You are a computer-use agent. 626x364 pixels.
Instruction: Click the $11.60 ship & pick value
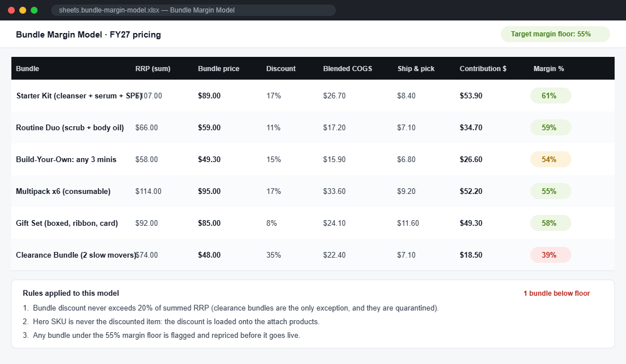(408, 223)
